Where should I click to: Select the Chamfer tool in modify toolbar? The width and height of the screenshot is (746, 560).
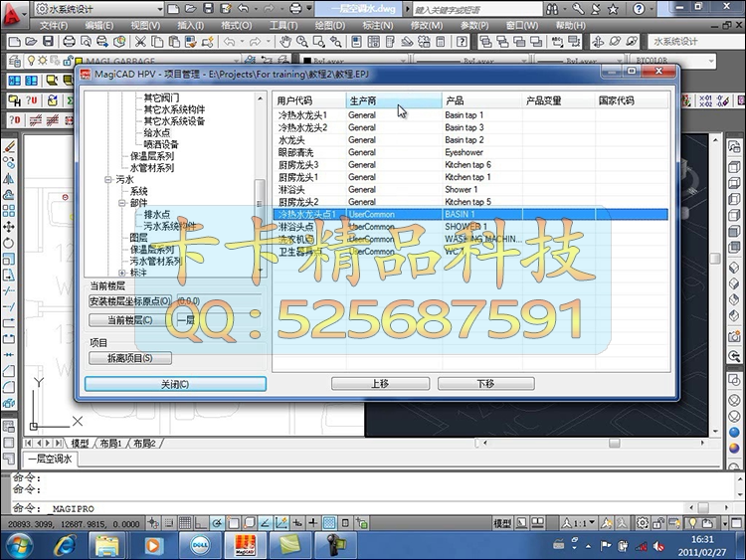[9, 371]
